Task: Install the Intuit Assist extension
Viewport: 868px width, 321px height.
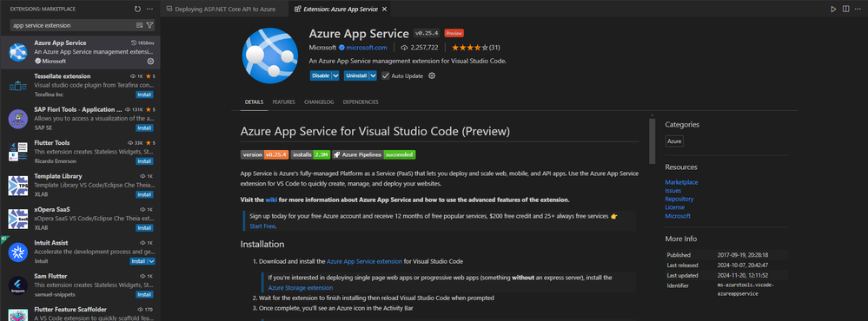Action: coord(138,261)
